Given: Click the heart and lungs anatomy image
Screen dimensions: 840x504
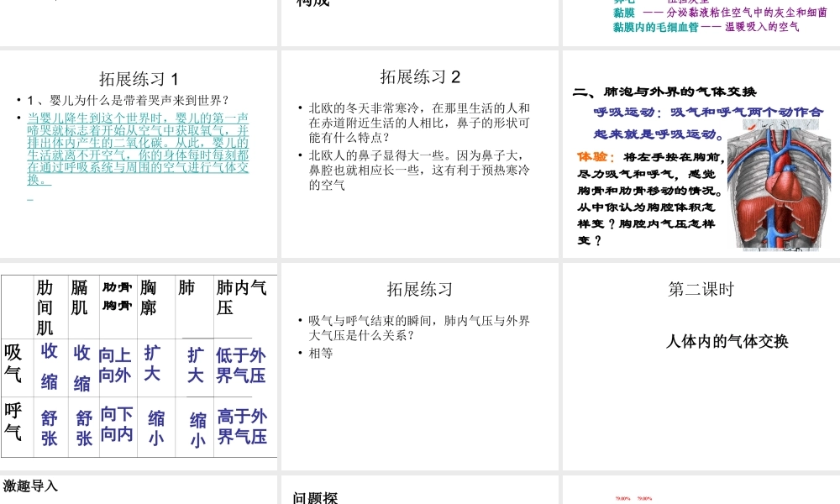Looking at the screenshot, I should (x=779, y=185).
